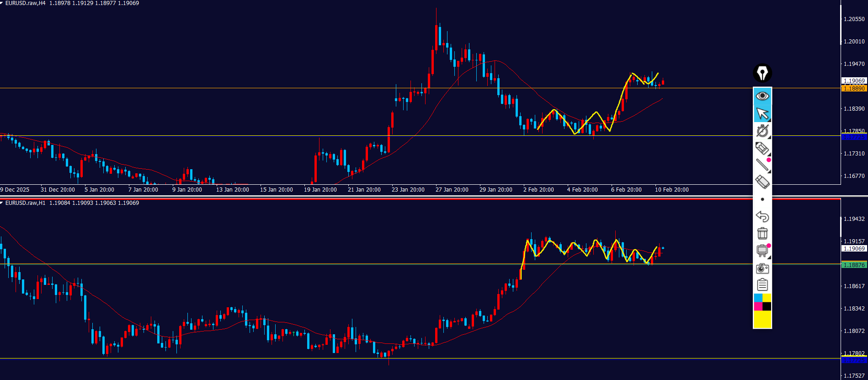The width and height of the screenshot is (868, 380).
Task: Toggle the mouse cursor pointer mode
Action: click(762, 113)
